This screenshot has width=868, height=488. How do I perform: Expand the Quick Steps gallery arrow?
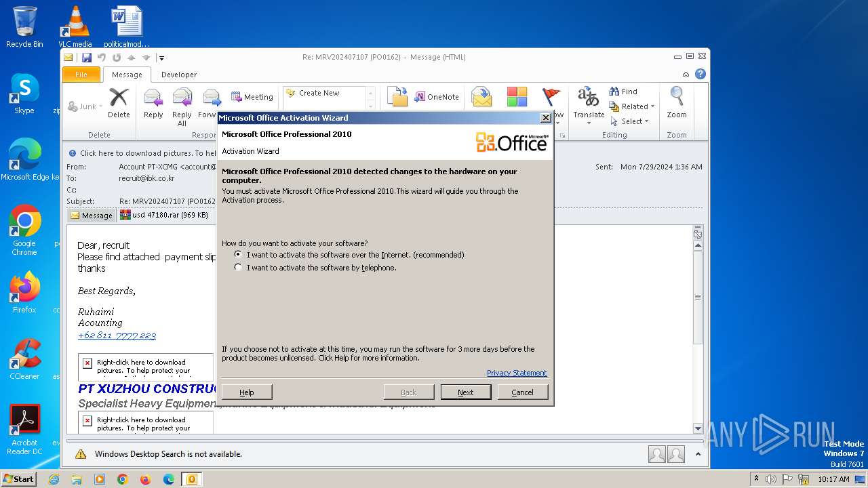[x=370, y=106]
